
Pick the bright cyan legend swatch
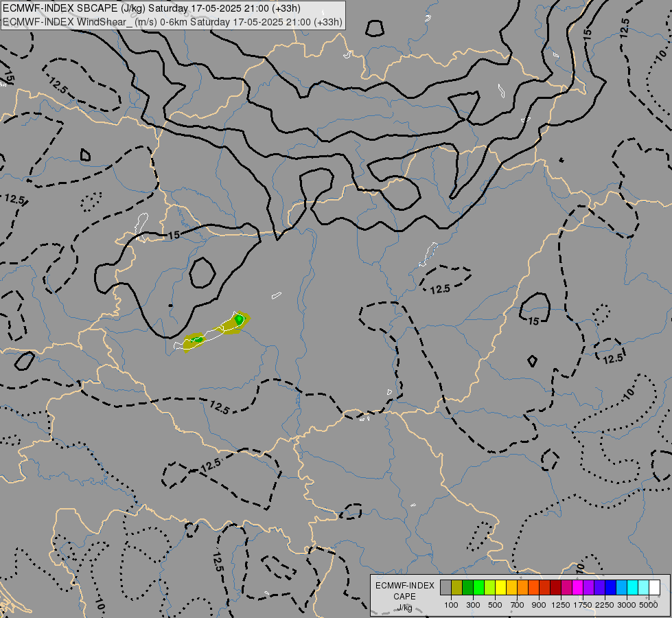tap(633, 588)
